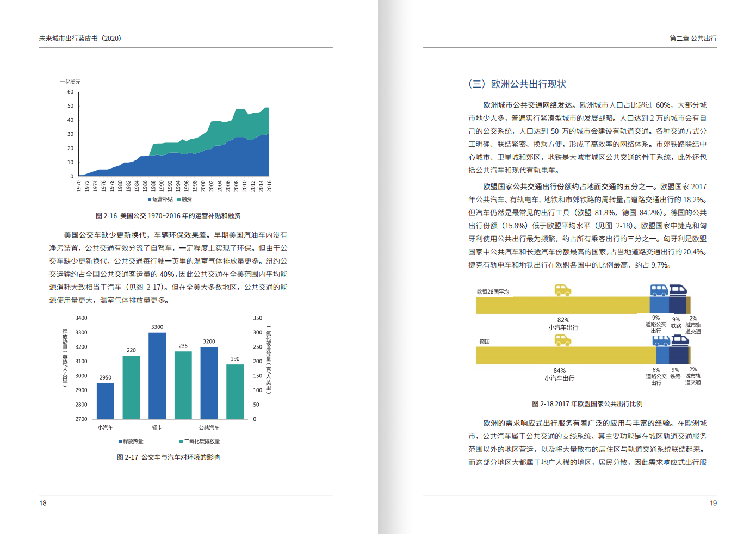Viewport: 756px width, 534px height.
Task: Click the section heading (三) 欧洲公共出行现状
Action: pos(517,84)
